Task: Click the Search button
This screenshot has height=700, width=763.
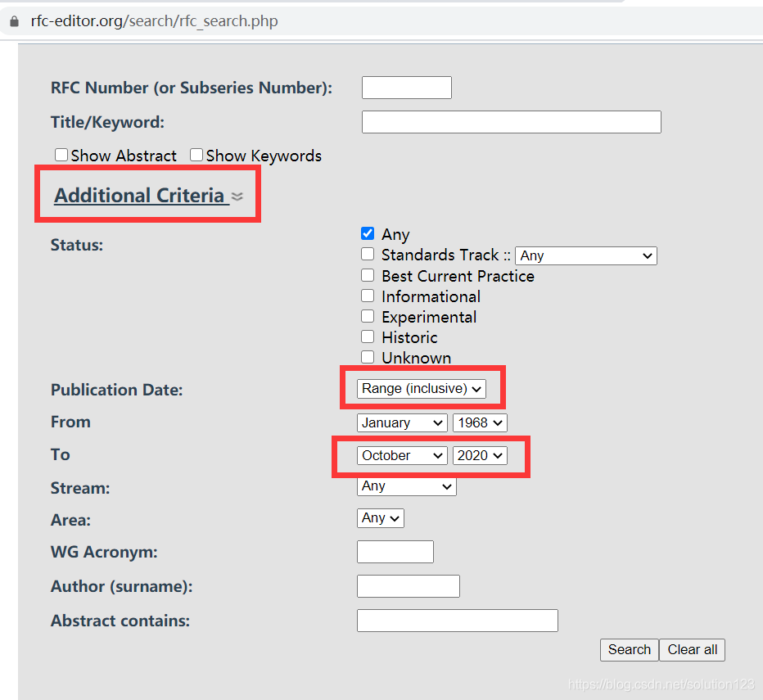Action: click(630, 650)
